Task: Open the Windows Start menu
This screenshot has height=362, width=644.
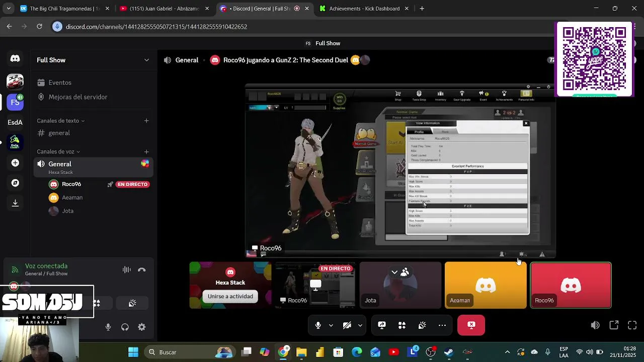Action: [x=133, y=352]
